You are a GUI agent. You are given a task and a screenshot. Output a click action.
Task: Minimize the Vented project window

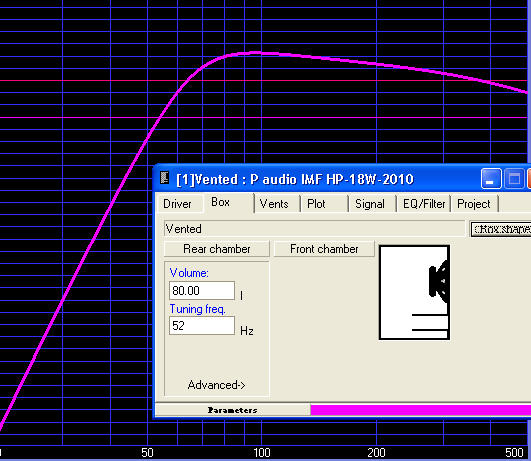tap(491, 178)
